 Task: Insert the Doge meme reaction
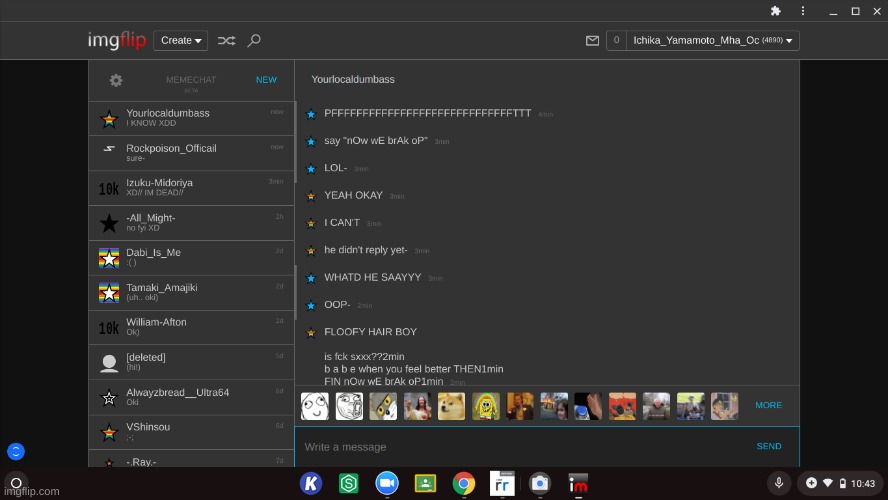(x=451, y=405)
